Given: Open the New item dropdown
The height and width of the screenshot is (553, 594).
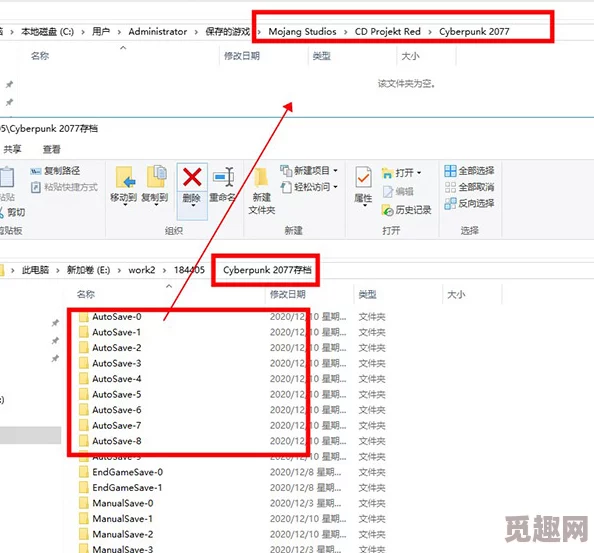Looking at the screenshot, I should point(309,170).
